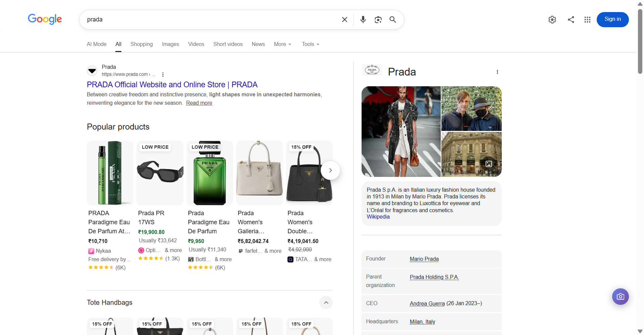Click the Mario Prada founder link
The image size is (644, 335).
click(424, 259)
